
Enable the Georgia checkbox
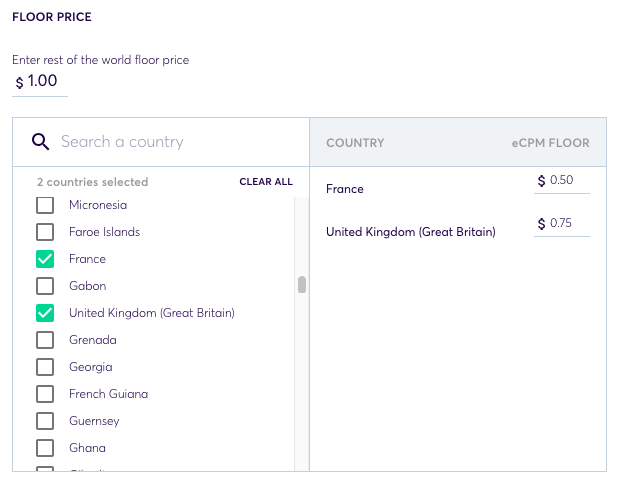coord(45,367)
